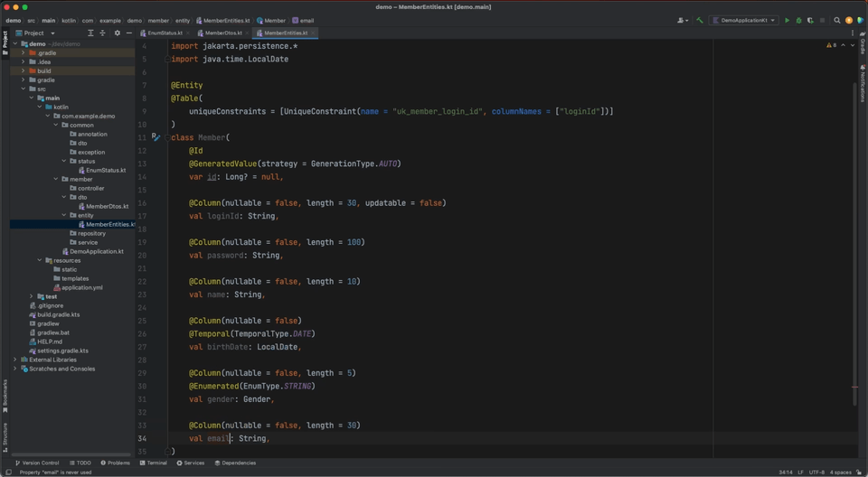Expand the External Libraries node
The height and width of the screenshot is (477, 868).
pos(15,360)
